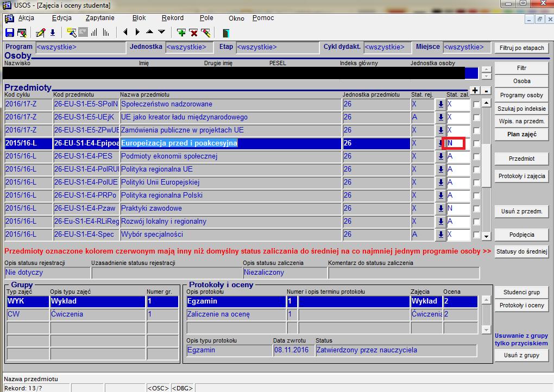Click the Studenci grup button
554x392 pixels.
(521, 293)
